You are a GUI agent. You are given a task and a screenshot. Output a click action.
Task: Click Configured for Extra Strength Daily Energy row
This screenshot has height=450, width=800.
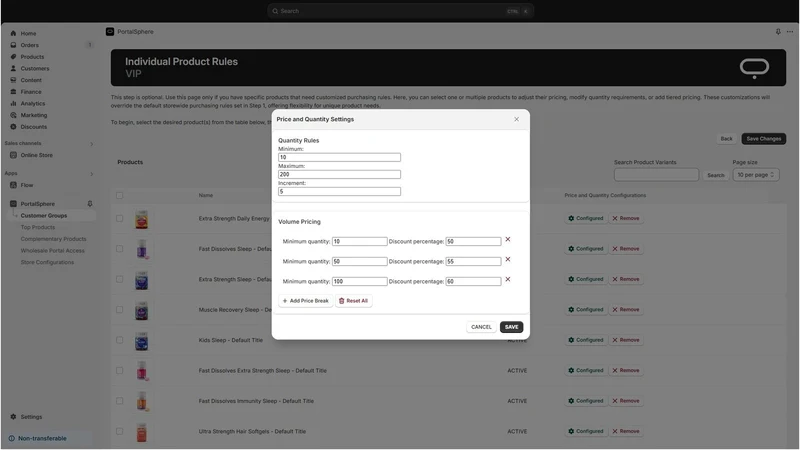pos(586,218)
